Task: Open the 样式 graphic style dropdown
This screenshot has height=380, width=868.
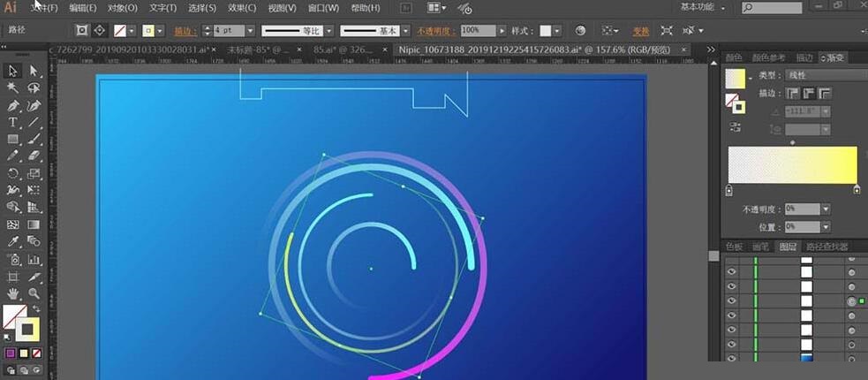Action: (x=557, y=30)
